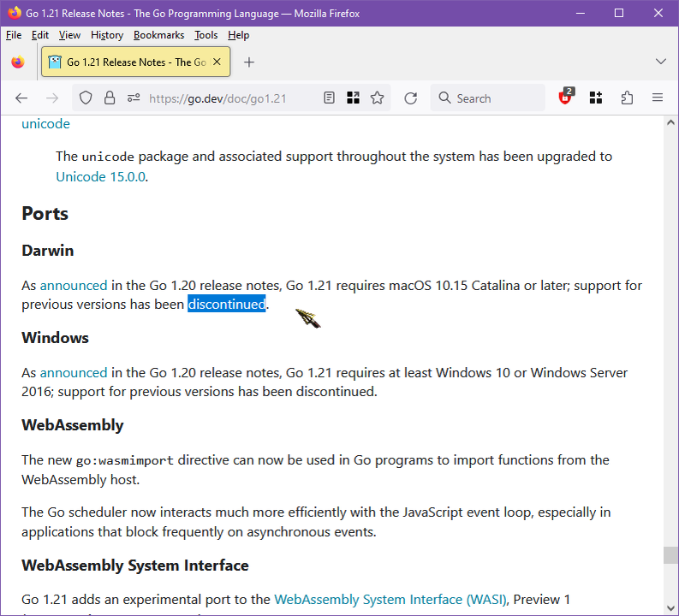Expand the list all tabs chevron
Screen dimensions: 679x616
(660, 62)
